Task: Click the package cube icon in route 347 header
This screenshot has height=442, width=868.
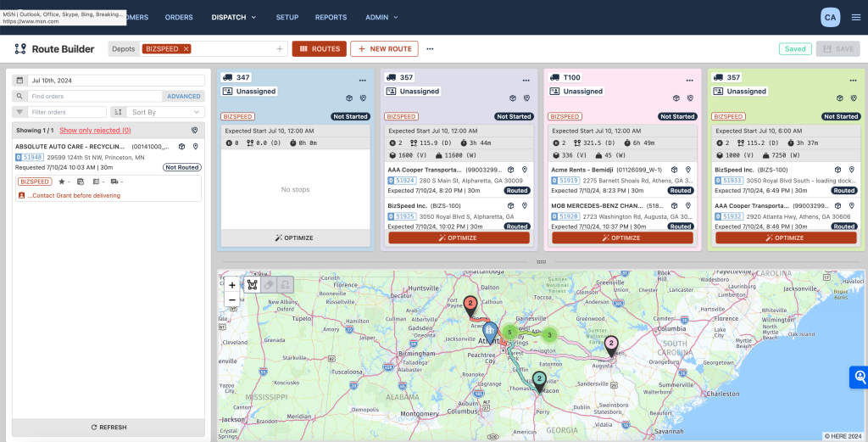Action: coord(349,98)
